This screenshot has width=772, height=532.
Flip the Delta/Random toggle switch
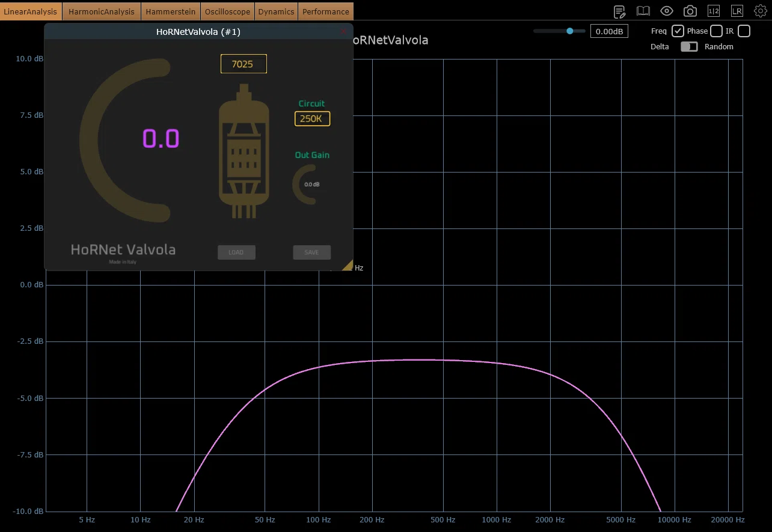tap(689, 47)
